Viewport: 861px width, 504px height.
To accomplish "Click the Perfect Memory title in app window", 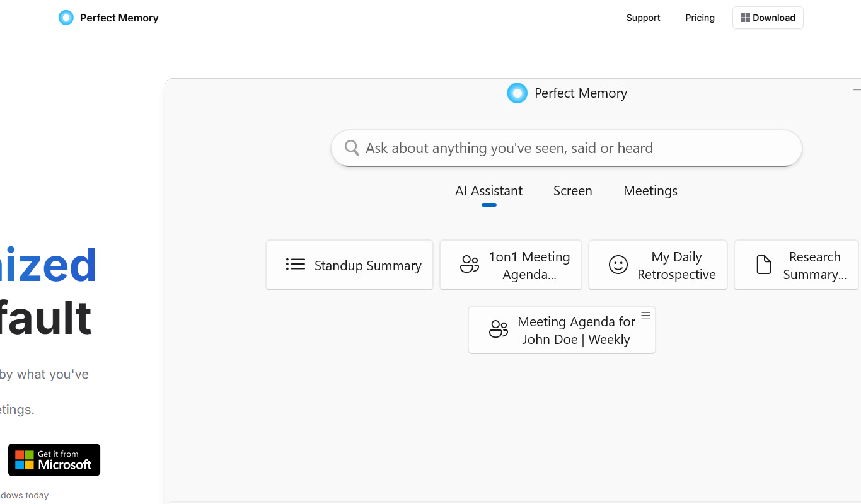I will [581, 93].
